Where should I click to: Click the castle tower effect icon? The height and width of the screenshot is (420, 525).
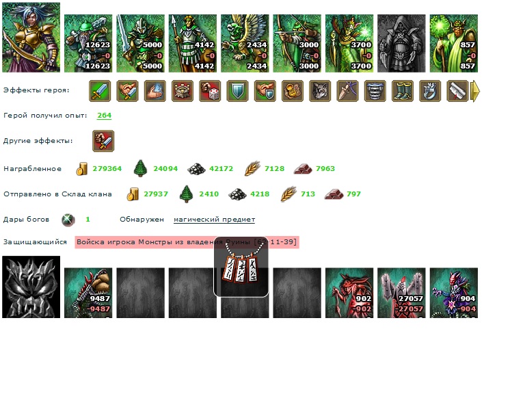click(182, 91)
